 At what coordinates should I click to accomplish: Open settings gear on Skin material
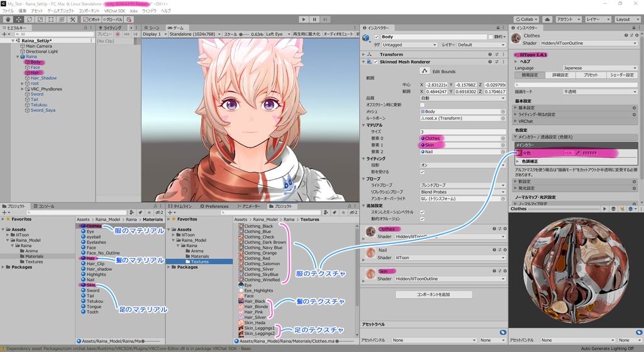point(505,271)
